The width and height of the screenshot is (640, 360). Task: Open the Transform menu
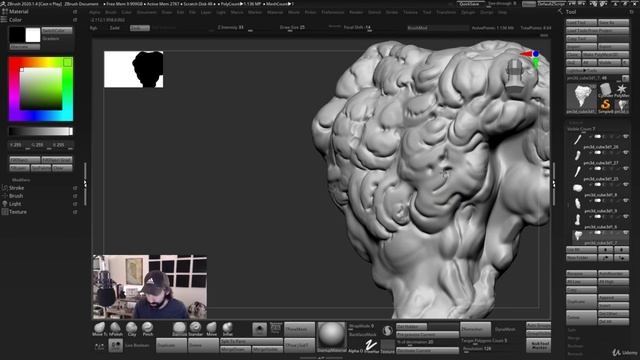click(445, 12)
